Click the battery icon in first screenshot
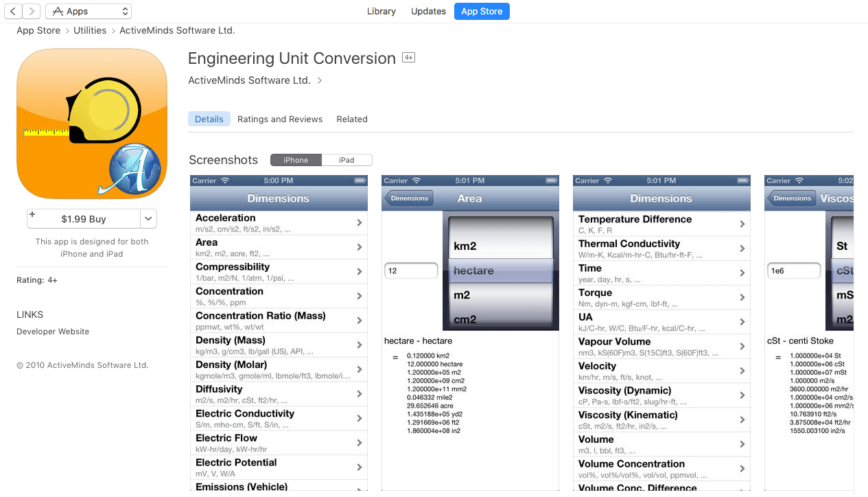Screen dimensions: 868x497 pos(360,181)
